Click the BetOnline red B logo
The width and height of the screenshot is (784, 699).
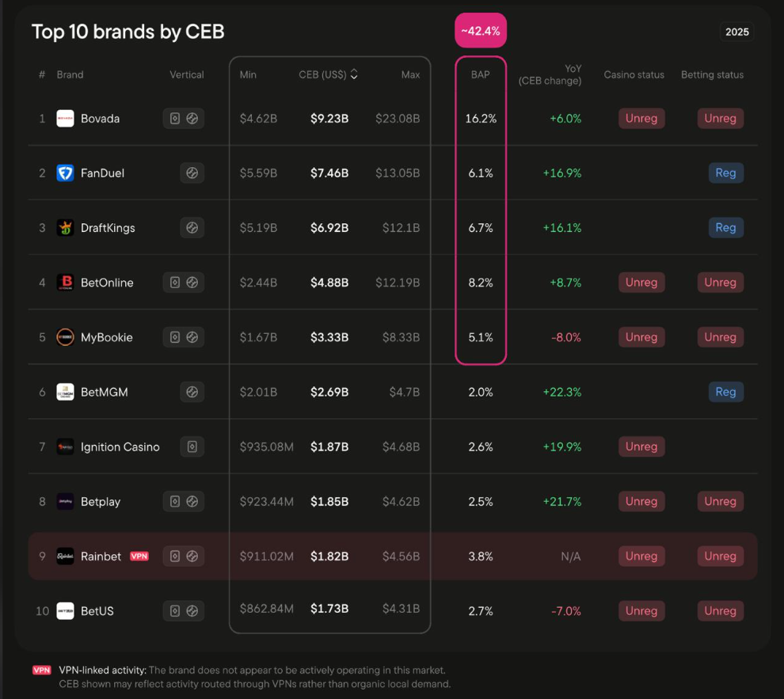65,283
